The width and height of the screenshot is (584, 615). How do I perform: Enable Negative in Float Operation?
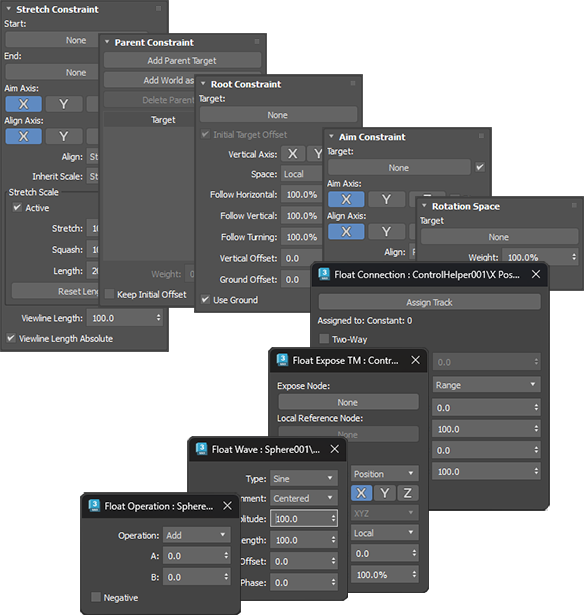point(96,597)
